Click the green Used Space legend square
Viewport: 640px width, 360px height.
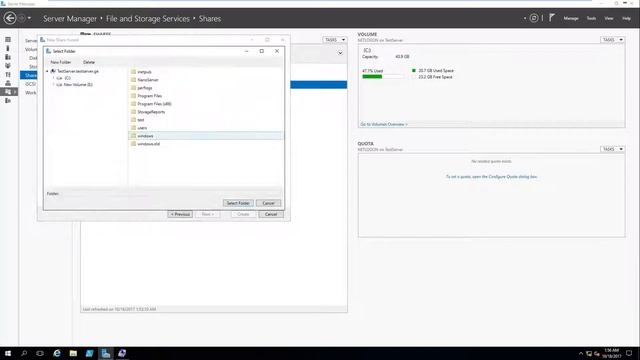pyautogui.click(x=413, y=71)
